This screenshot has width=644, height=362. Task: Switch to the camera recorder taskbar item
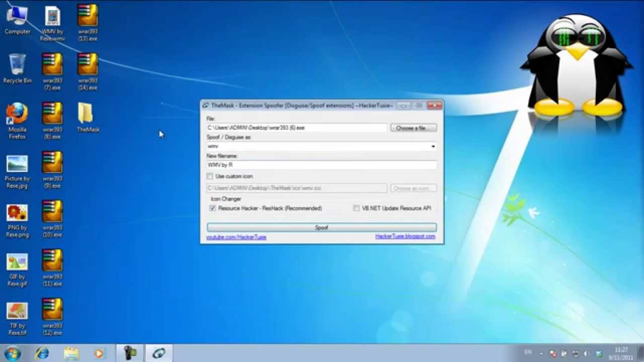click(x=130, y=353)
